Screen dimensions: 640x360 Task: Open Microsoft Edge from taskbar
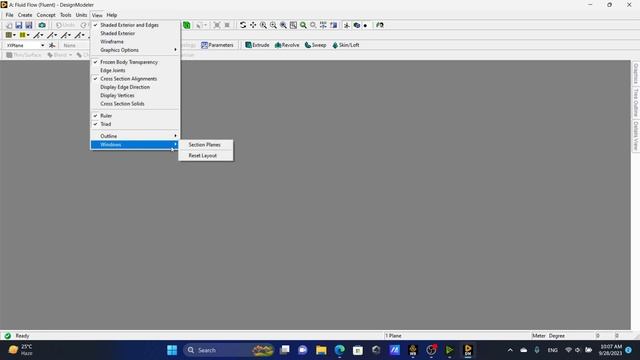pyautogui.click(x=340, y=350)
